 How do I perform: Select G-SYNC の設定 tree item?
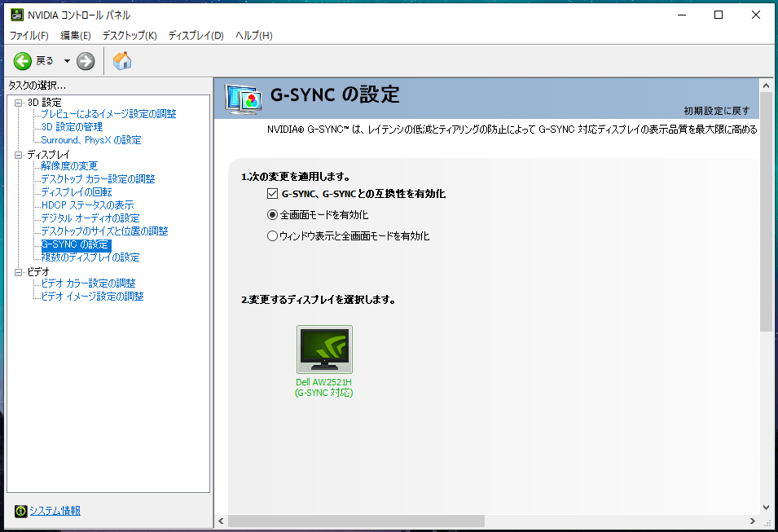coord(77,244)
